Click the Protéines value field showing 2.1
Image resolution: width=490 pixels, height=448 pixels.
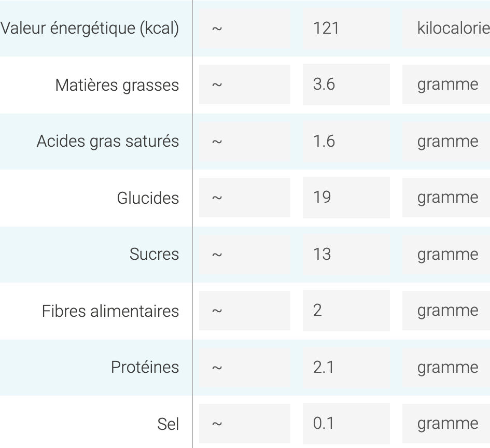[346, 367]
